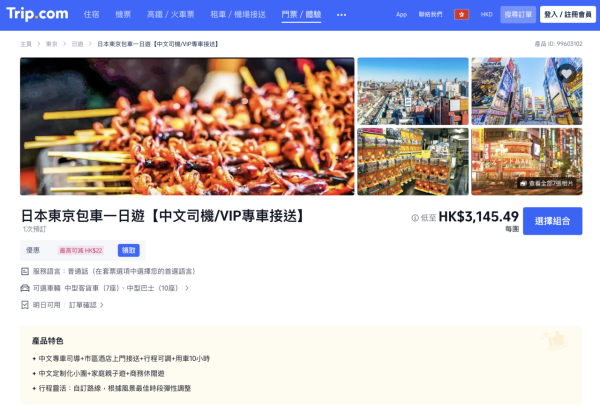Image resolution: width=600 pixels, height=414 pixels.
Task: Open the Tokyo skyline aerial photo
Action: [413, 91]
